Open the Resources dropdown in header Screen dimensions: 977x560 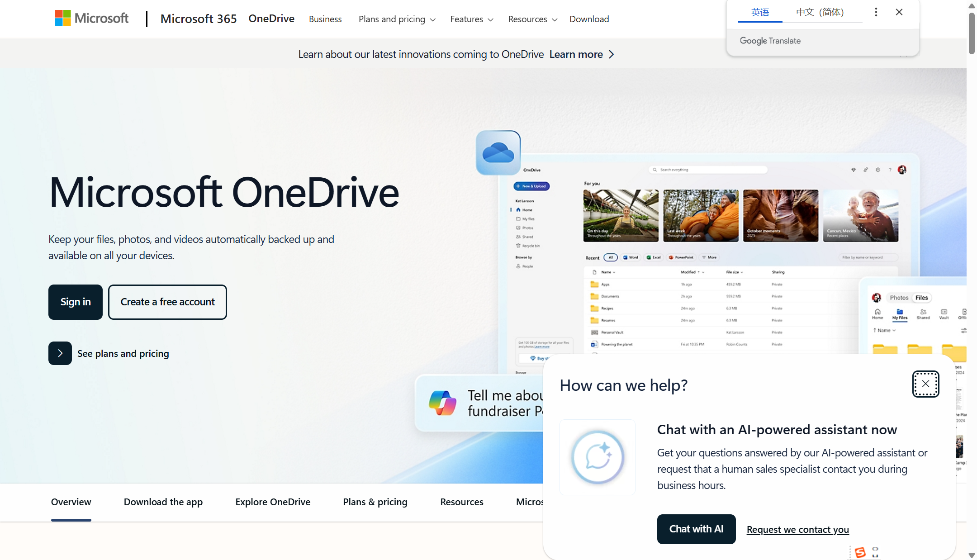pos(532,19)
